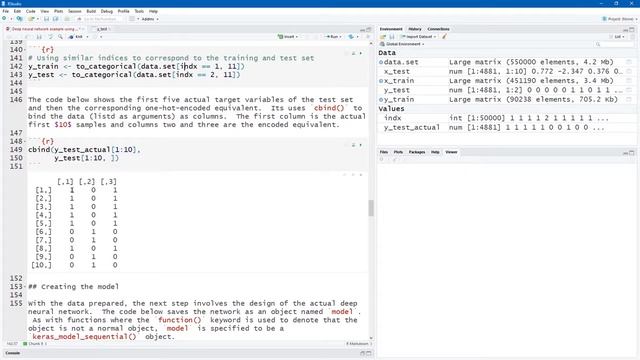The image size is (640, 360).
Task: Switch to the y_test source tab
Action: [x=102, y=29]
